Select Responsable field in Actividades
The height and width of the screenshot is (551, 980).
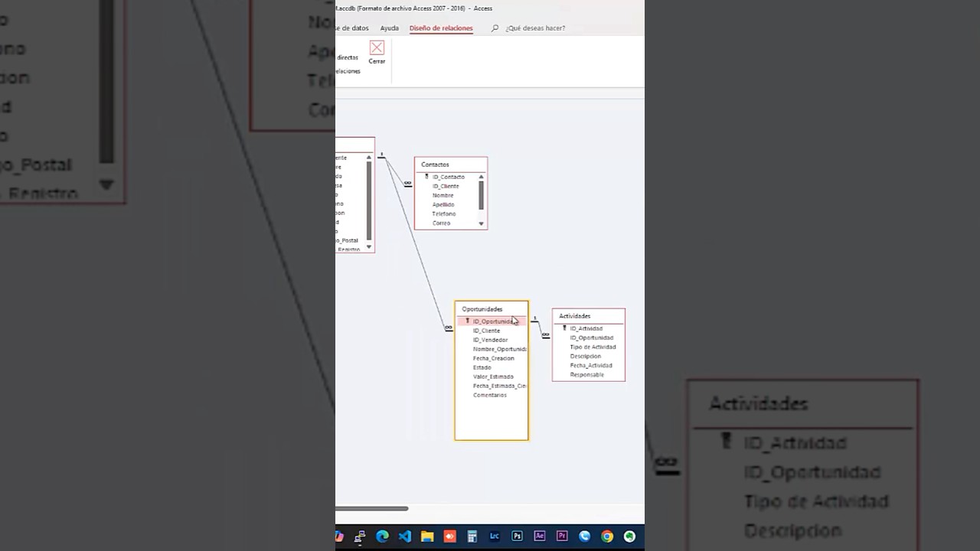pos(586,374)
